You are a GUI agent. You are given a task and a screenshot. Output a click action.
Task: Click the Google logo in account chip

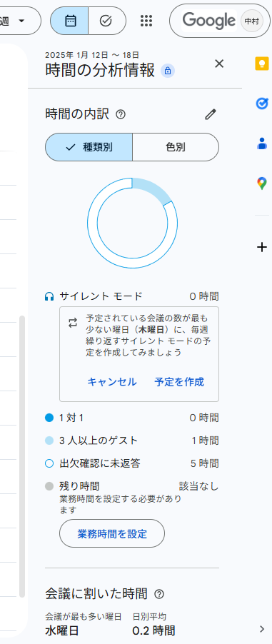pyautogui.click(x=209, y=21)
